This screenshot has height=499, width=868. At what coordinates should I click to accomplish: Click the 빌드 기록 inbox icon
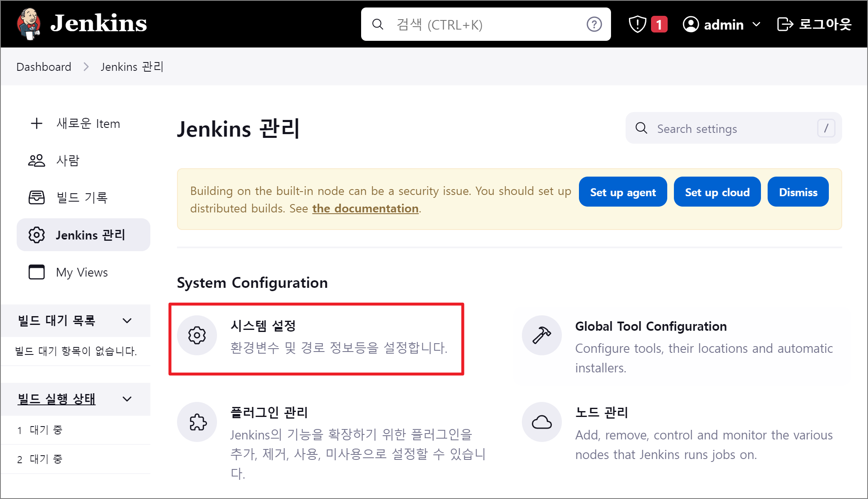pos(37,197)
